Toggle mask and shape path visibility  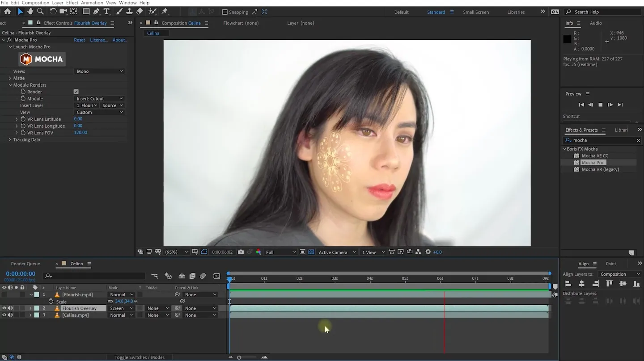tap(204, 252)
